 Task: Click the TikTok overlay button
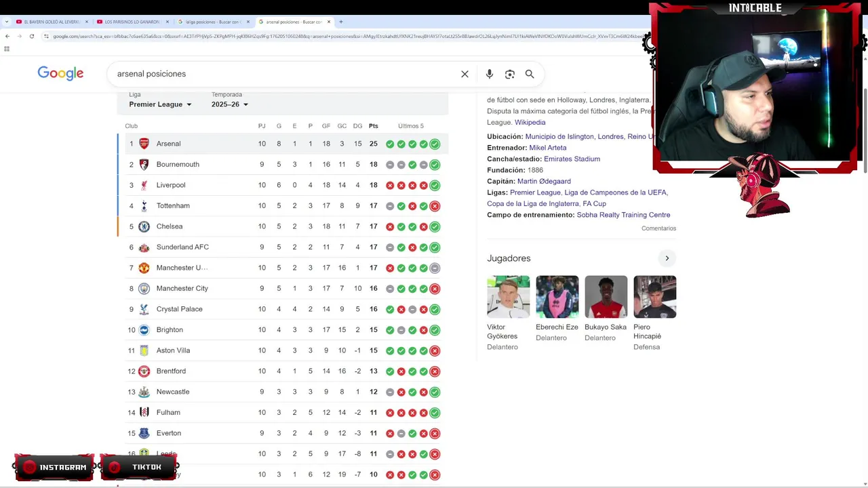coord(140,468)
